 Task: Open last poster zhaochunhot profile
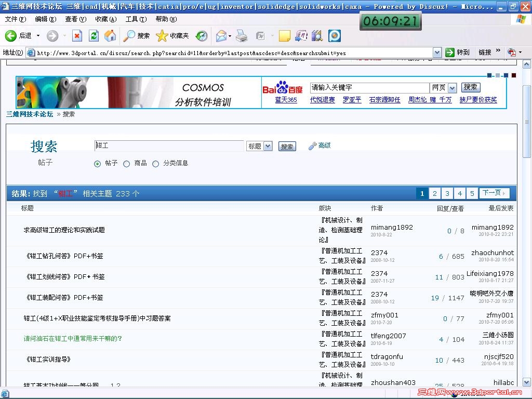493,252
